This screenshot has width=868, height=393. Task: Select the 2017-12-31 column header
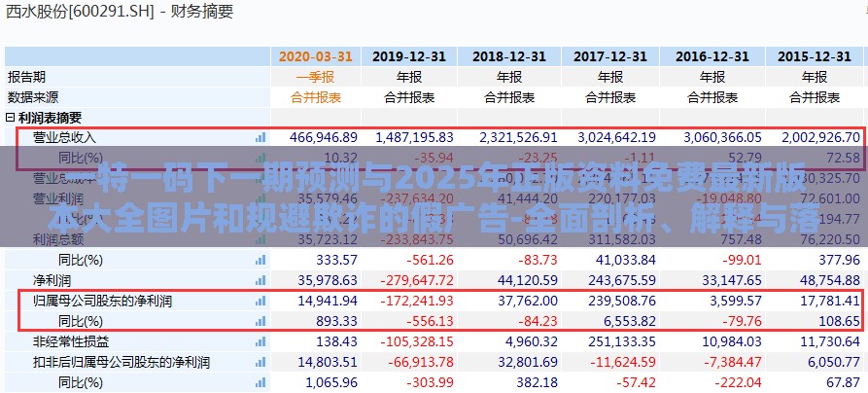[610, 56]
